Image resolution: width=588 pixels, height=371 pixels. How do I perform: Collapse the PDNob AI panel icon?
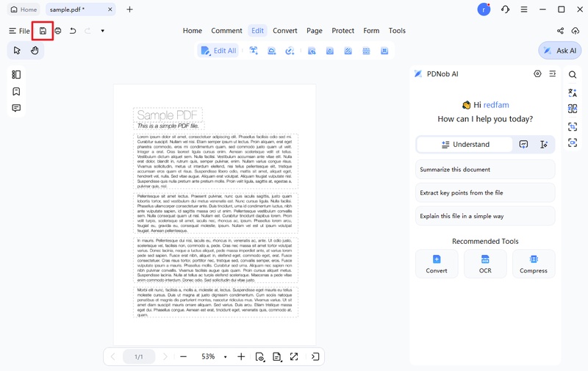click(x=553, y=73)
